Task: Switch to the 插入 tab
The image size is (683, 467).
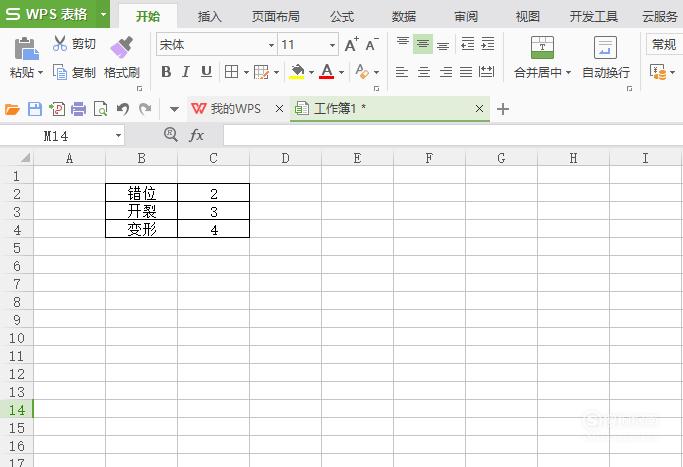Action: (210, 17)
